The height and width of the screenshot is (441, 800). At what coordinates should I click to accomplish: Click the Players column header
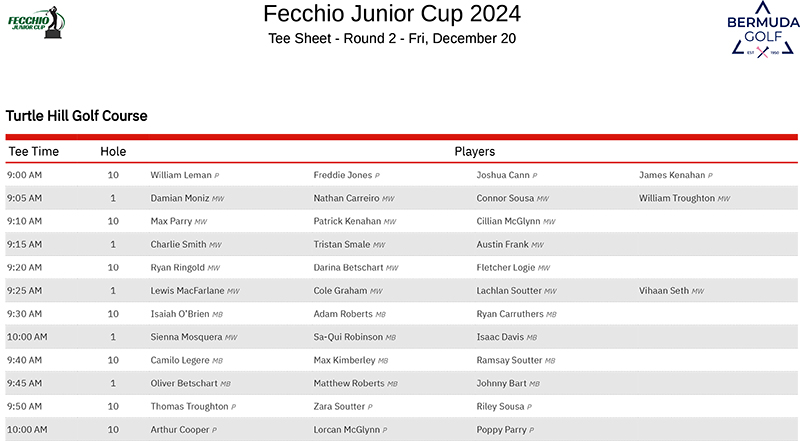click(474, 152)
